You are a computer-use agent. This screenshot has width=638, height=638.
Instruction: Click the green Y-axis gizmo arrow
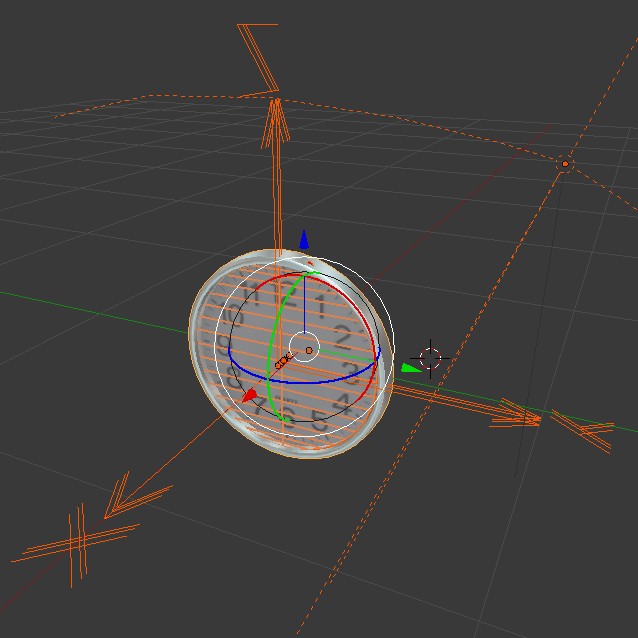pyautogui.click(x=410, y=368)
